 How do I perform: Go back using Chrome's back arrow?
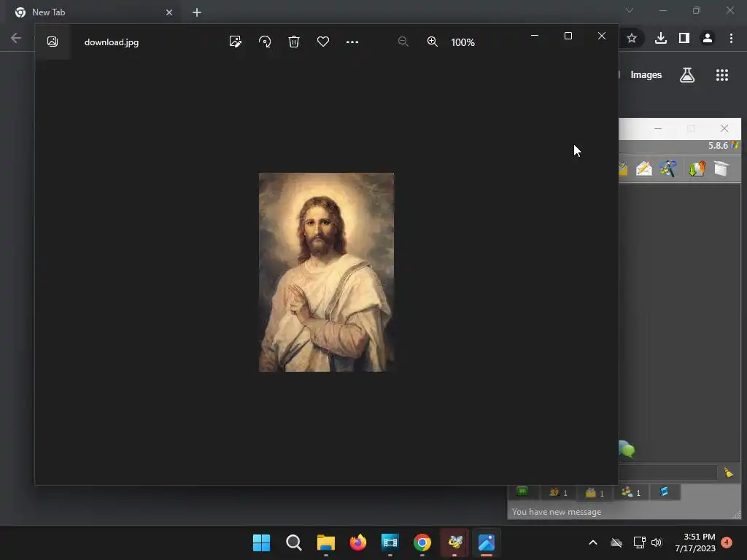point(16,38)
